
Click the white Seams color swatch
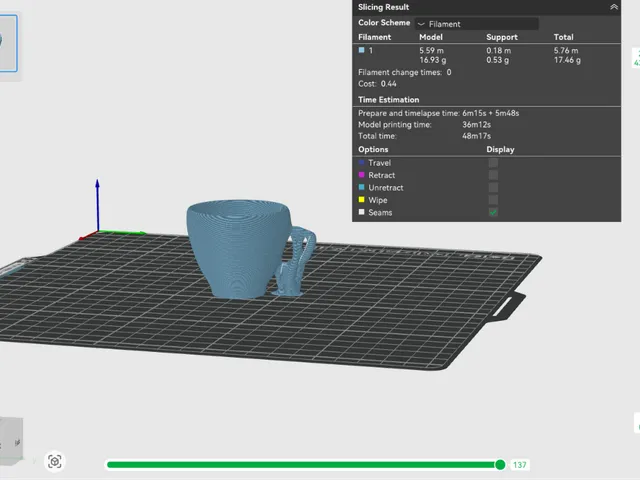pos(361,212)
